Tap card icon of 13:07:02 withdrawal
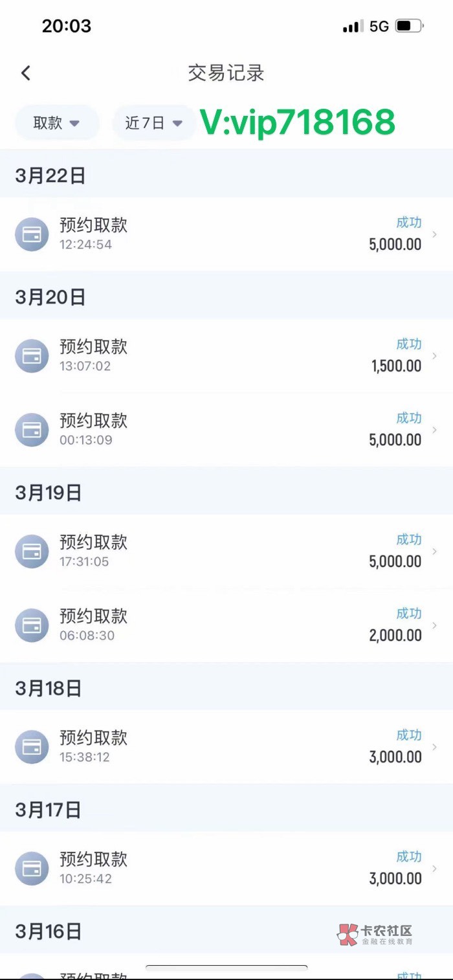The image size is (453, 980). (32, 356)
